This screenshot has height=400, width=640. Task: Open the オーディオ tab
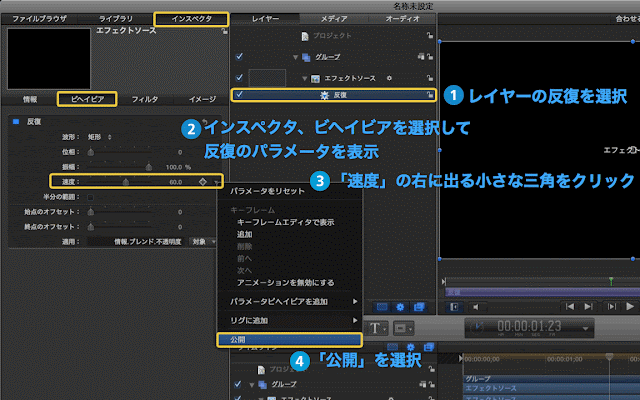(402, 19)
